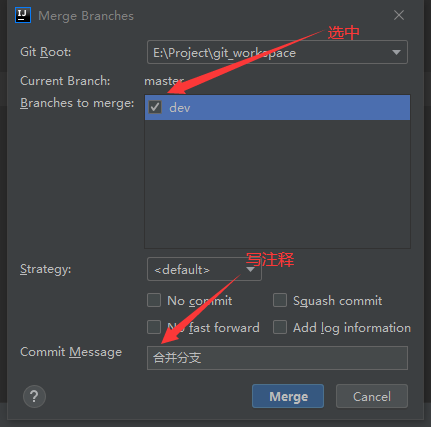Click the Strategy label
431x427 pixels.
pyautogui.click(x=46, y=269)
